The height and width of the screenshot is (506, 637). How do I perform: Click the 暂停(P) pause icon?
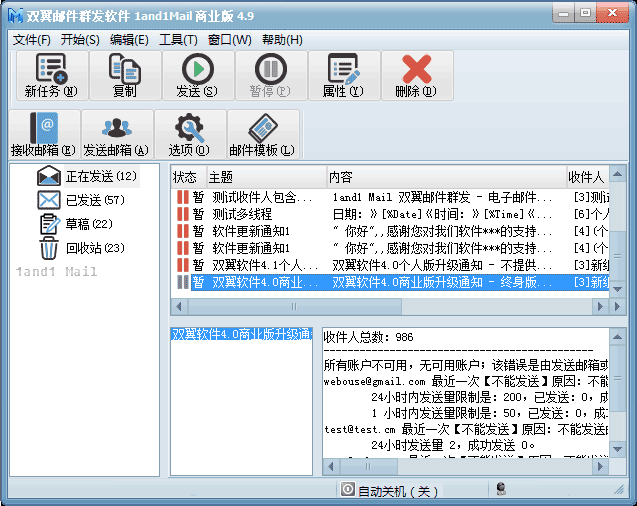[x=271, y=76]
